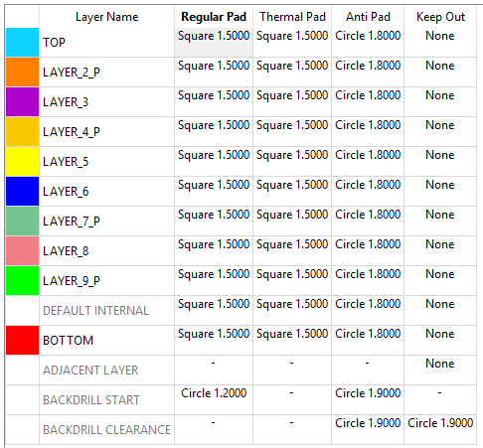Click the cyan TOP layer color swatch
The image size is (483, 448).
pyautogui.click(x=22, y=42)
